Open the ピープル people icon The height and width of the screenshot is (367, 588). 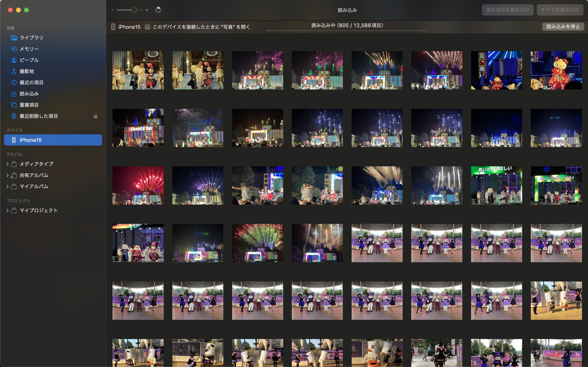14,60
